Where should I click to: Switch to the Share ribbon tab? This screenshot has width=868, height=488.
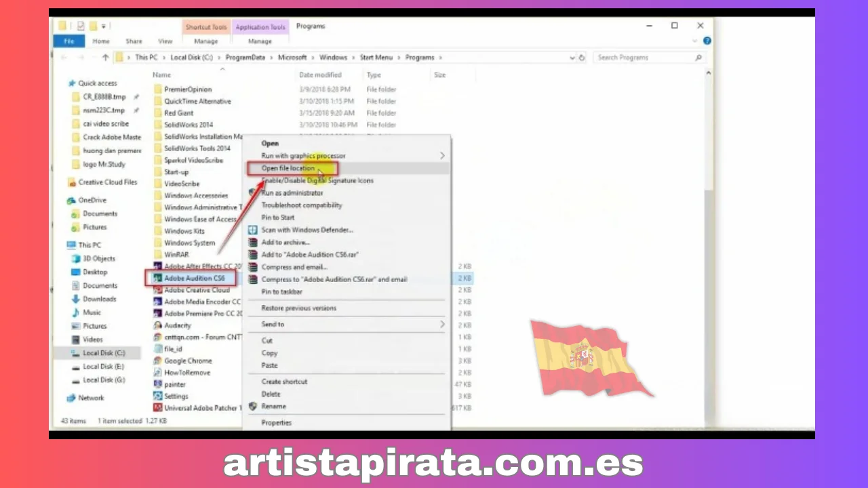click(134, 41)
